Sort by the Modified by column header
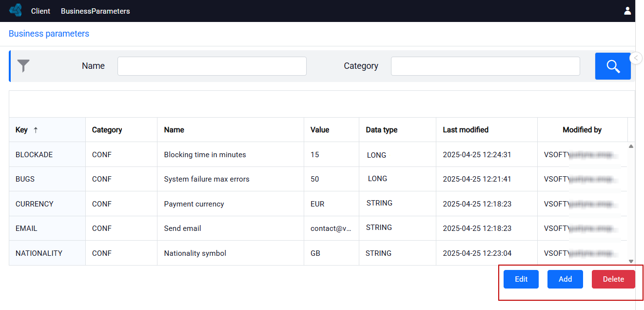The width and height of the screenshot is (644, 310). pyautogui.click(x=583, y=130)
